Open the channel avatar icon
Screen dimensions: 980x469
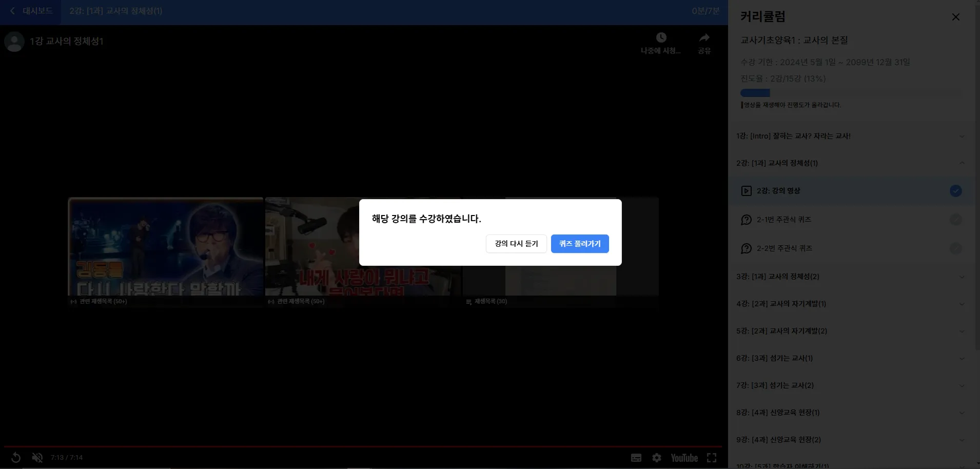click(14, 42)
